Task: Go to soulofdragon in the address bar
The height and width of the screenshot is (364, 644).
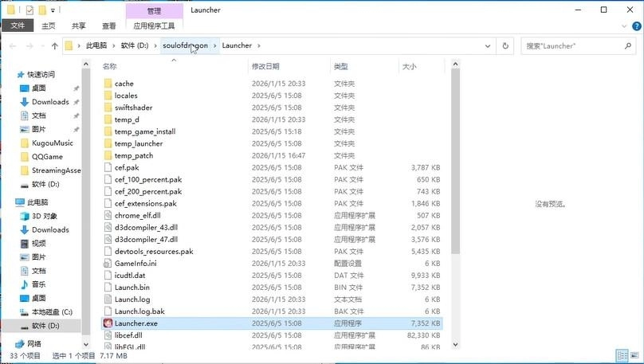Action: coord(185,45)
